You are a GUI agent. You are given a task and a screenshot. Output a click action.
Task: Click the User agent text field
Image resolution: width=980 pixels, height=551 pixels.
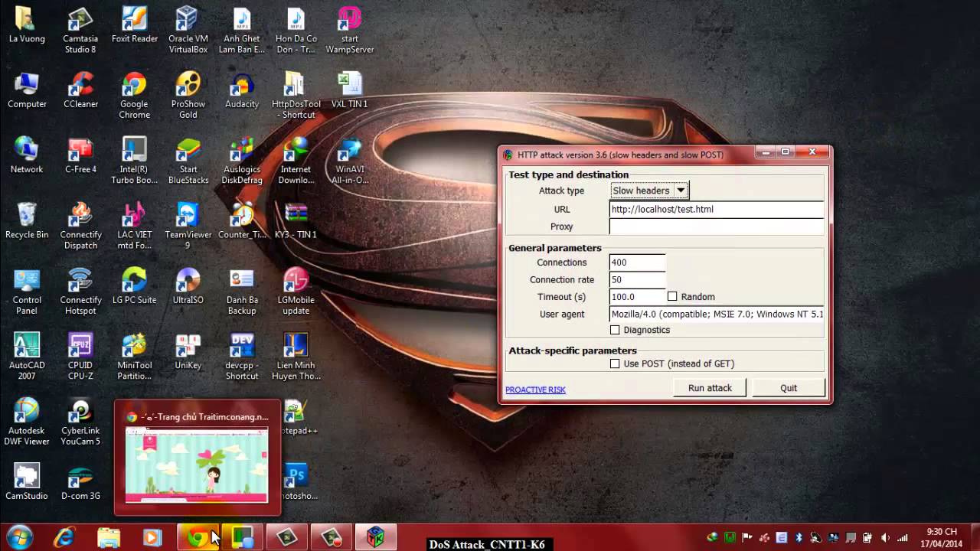coord(717,314)
